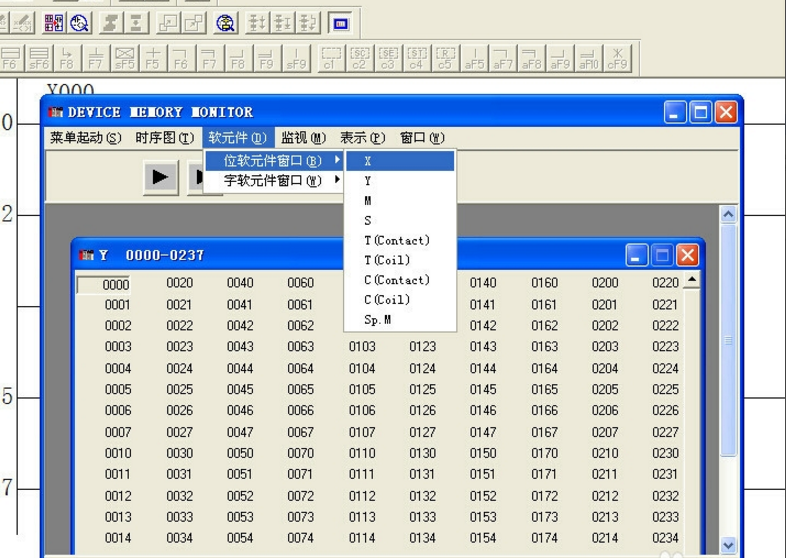Open the 菜单起动 menu

click(x=86, y=138)
